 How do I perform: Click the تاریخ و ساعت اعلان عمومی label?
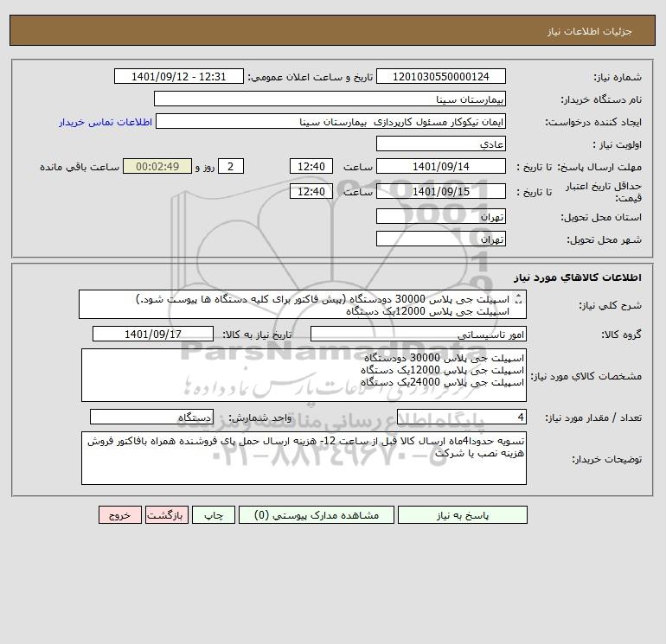[311, 77]
